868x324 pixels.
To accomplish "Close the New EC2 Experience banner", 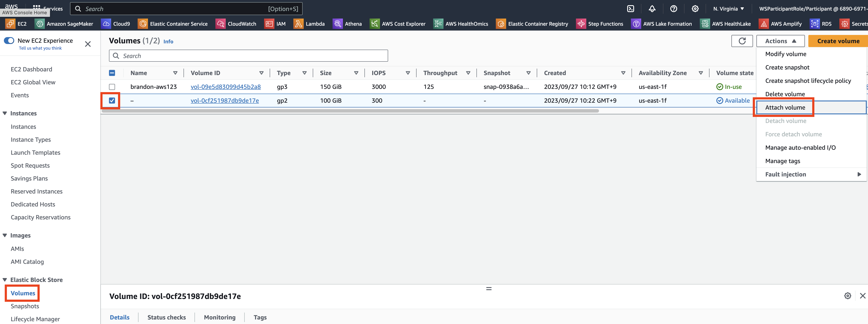I will click(88, 44).
